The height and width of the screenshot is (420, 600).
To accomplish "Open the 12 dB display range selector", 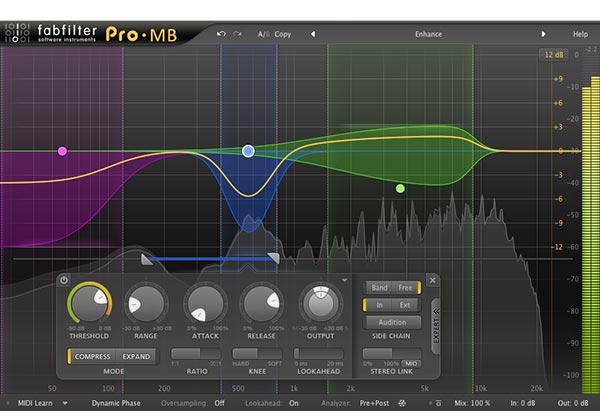I will tap(554, 55).
